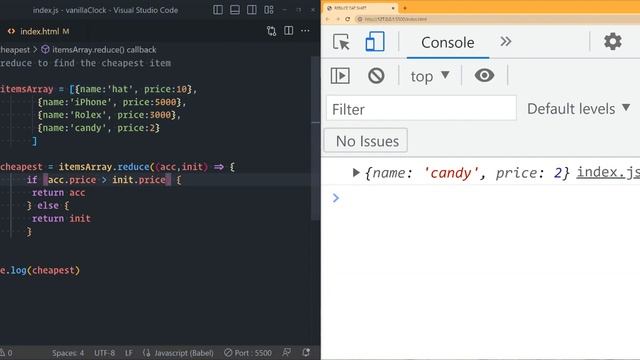Click Port : 5500 Live Server status

[x=248, y=353]
